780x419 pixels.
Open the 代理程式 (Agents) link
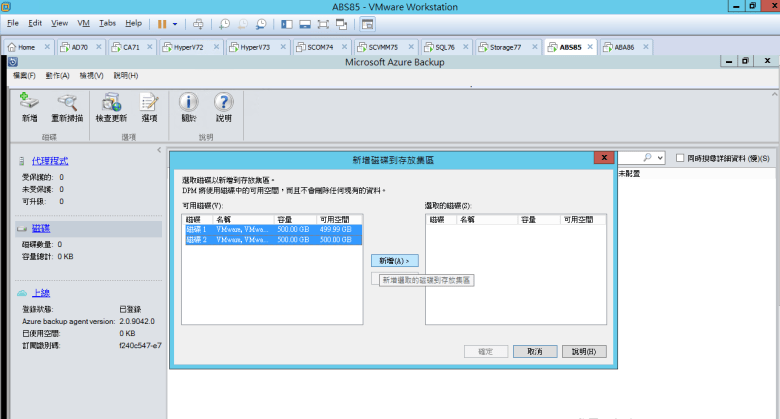pos(50,161)
